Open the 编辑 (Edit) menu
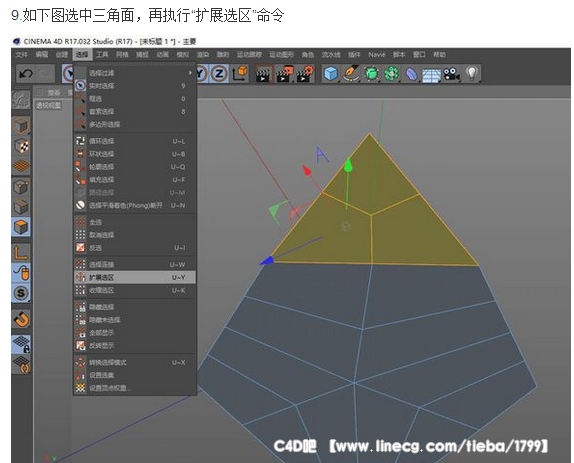Viewport: 574px width, 463px height. 42,55
